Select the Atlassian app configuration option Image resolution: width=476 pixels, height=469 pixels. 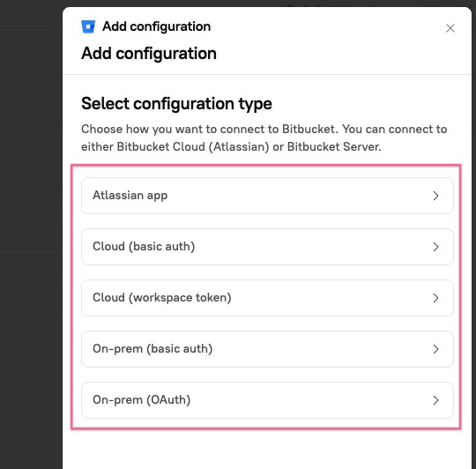point(267,196)
